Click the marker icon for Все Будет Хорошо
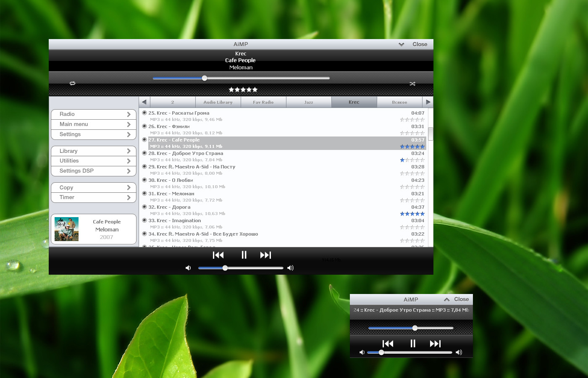Image resolution: width=588 pixels, height=378 pixels. [144, 234]
